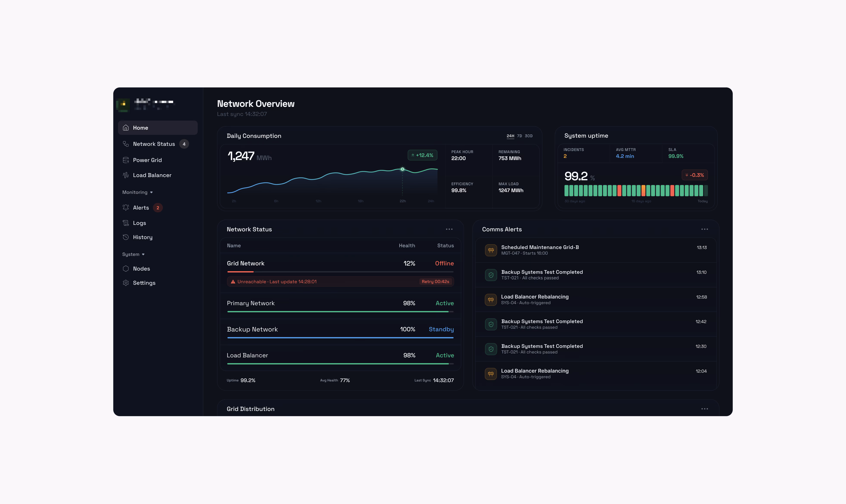This screenshot has height=504, width=846.
Task: Click the Nodes hexagon icon
Action: (126, 269)
